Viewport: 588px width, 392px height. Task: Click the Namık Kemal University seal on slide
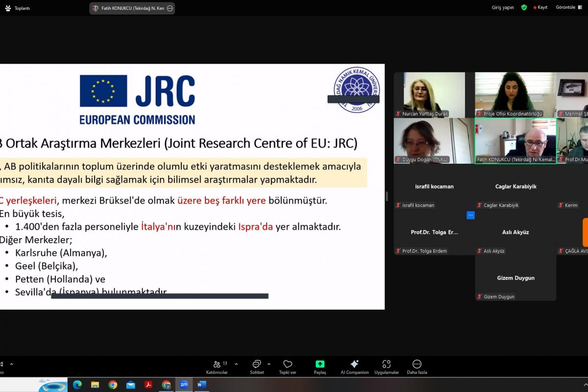click(x=356, y=91)
